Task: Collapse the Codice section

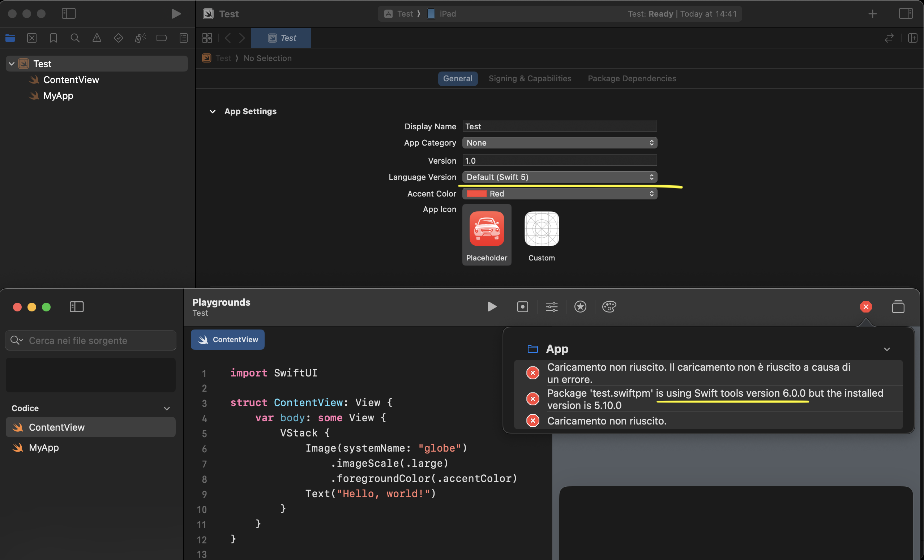Action: 167,408
